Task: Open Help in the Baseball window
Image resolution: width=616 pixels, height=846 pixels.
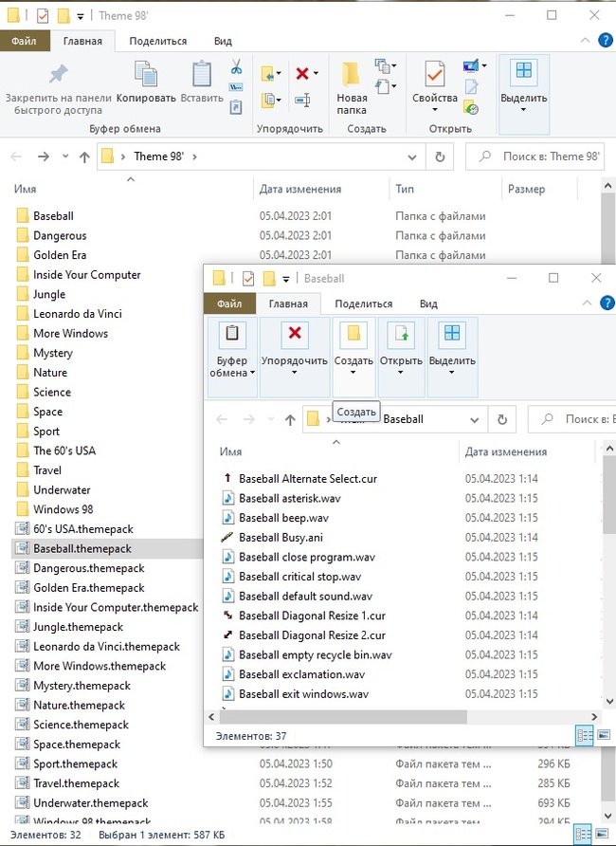Action: (607, 303)
